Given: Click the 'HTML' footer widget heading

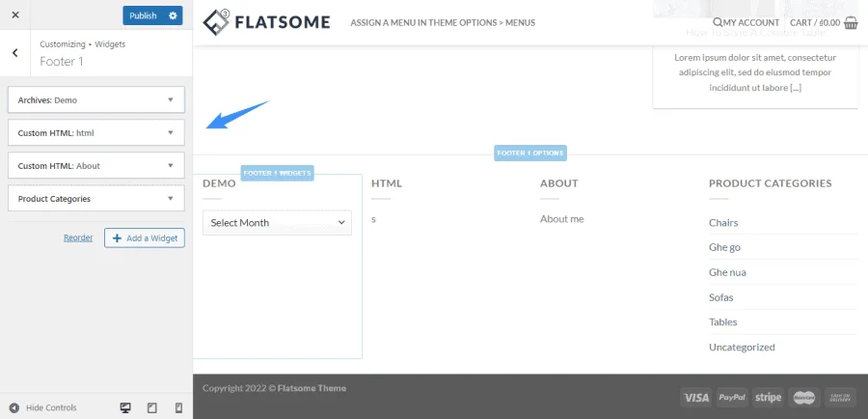Looking at the screenshot, I should (x=387, y=182).
